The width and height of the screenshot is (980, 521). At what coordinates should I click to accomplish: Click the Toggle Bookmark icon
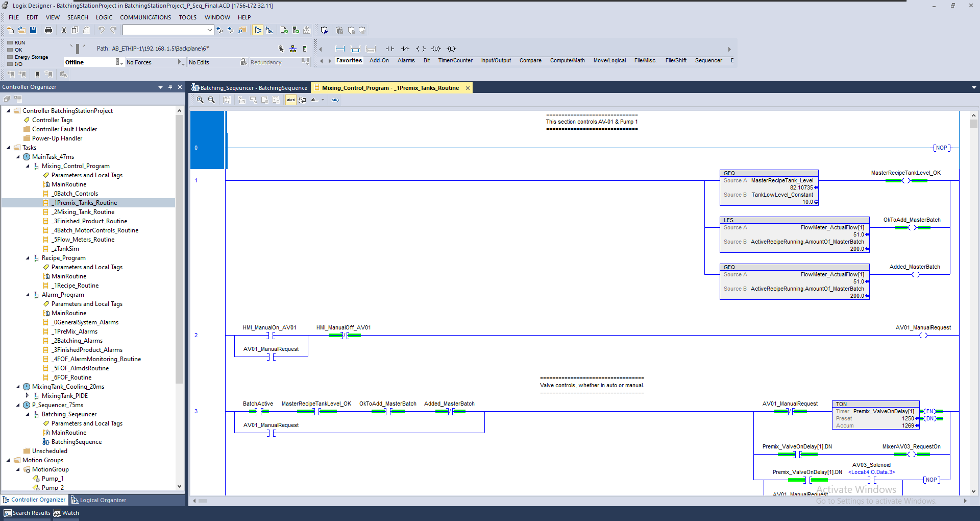(x=37, y=75)
